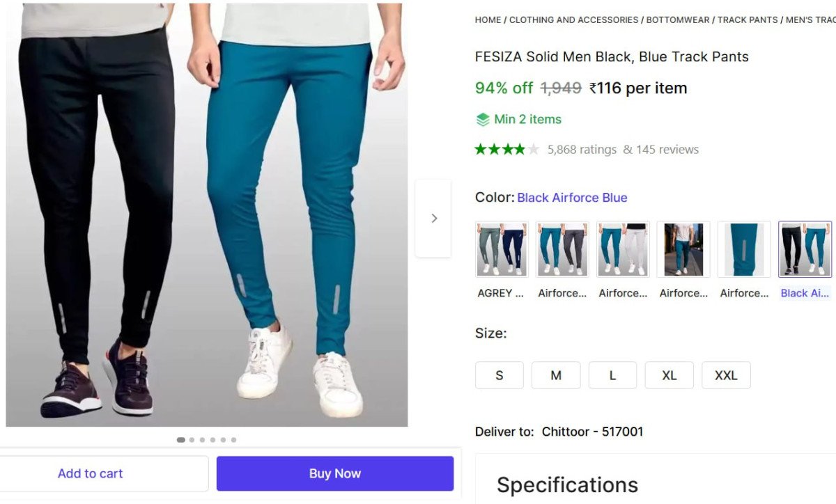Navigate to the BOTTOMWEAR breadcrumb
Viewport: 836px width, 504px height.
tap(674, 20)
